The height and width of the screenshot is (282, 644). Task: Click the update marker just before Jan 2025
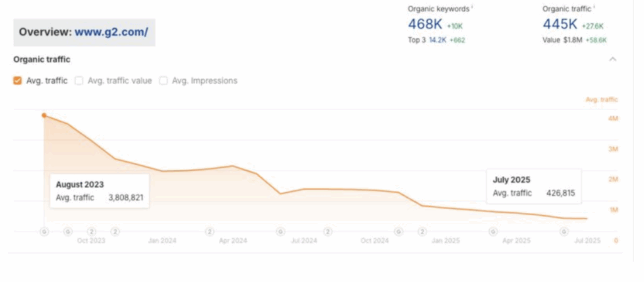coord(422,232)
